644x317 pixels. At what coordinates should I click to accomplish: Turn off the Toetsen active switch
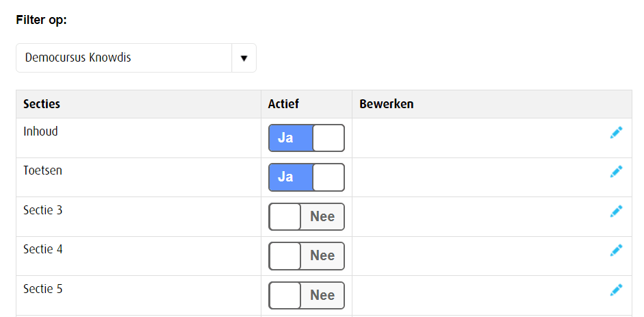click(307, 177)
